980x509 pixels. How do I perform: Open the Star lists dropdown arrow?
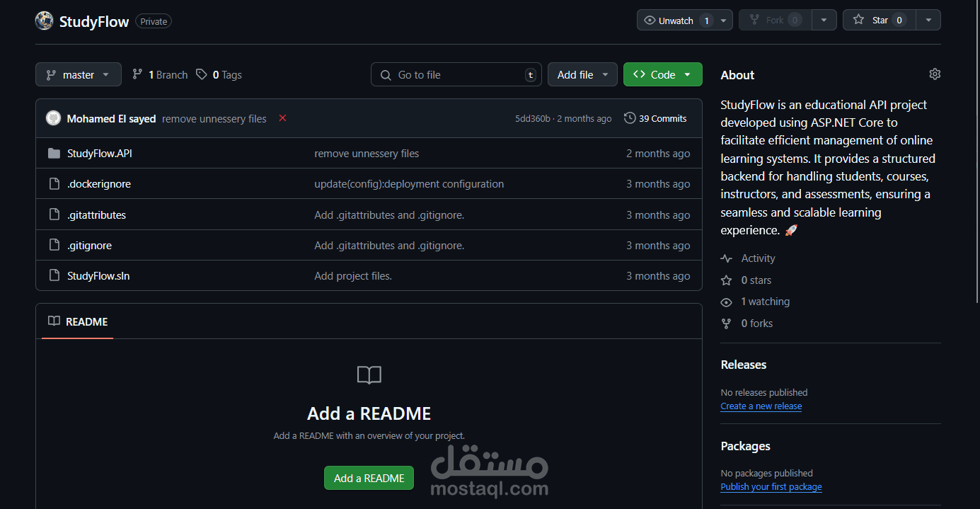coord(928,20)
